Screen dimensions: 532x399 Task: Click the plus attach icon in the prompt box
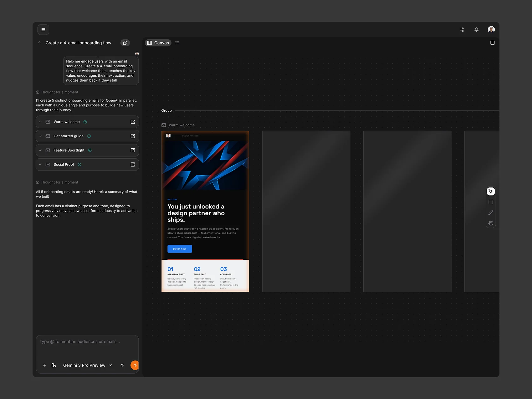[x=44, y=365]
